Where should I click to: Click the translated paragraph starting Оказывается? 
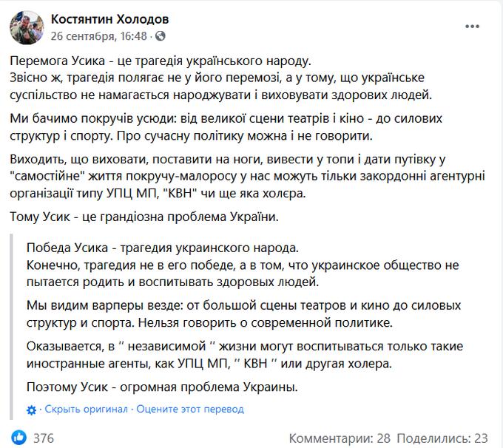click(x=245, y=355)
